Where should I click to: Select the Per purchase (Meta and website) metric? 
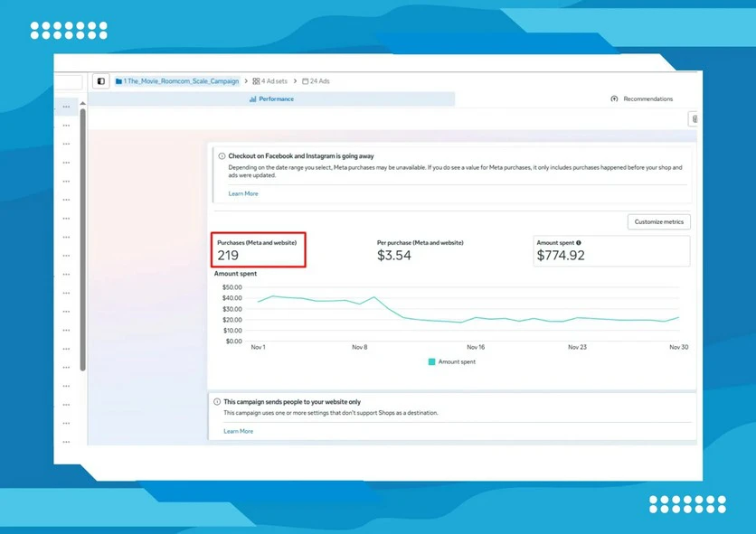point(420,250)
